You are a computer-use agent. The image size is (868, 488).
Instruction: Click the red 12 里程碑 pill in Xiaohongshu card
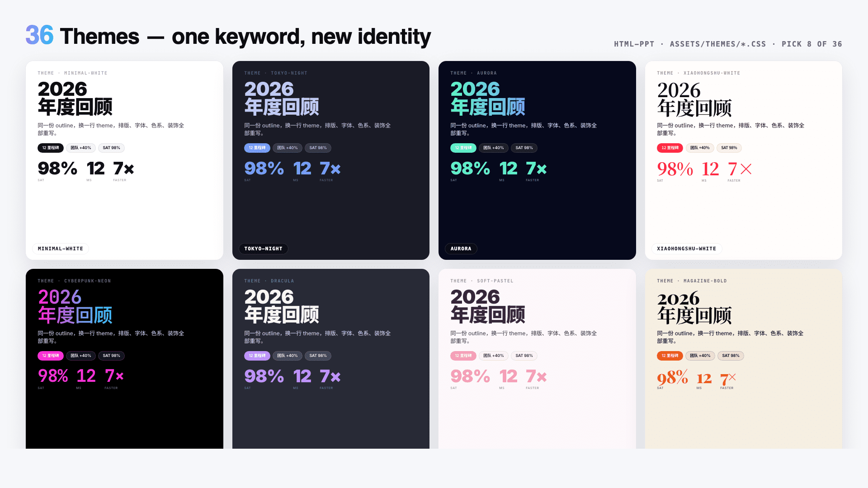(x=670, y=148)
